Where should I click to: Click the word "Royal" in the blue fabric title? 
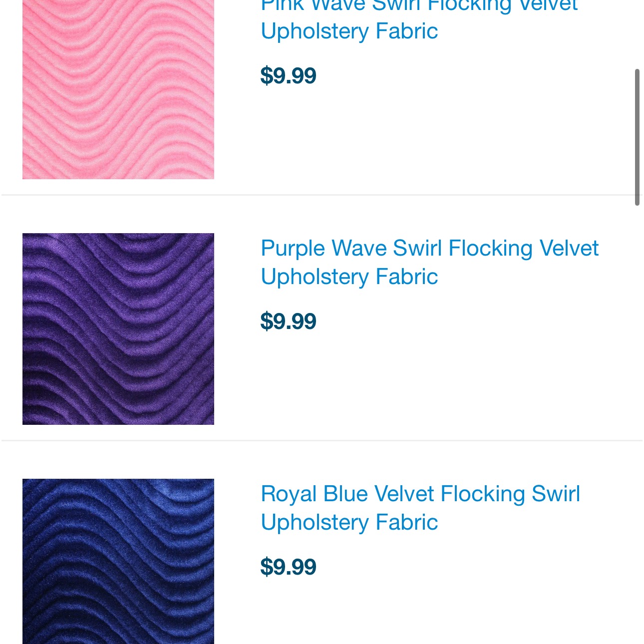[x=289, y=494]
